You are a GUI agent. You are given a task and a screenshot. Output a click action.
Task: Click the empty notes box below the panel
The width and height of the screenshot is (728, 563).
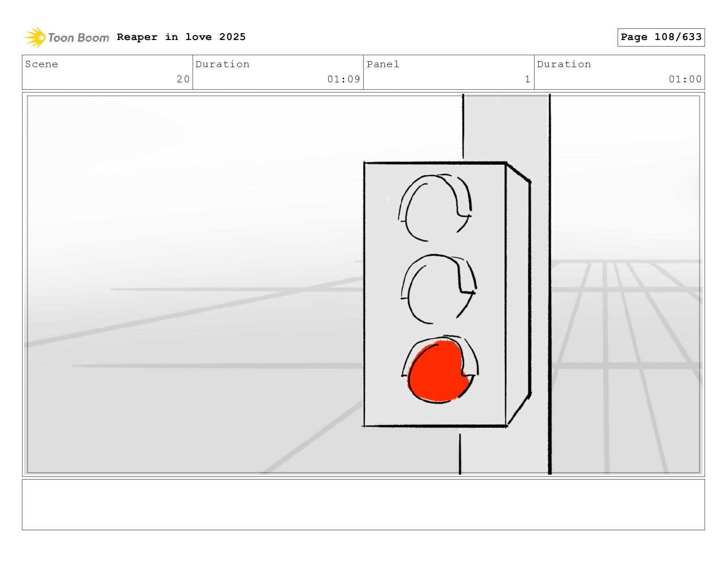pos(363,505)
